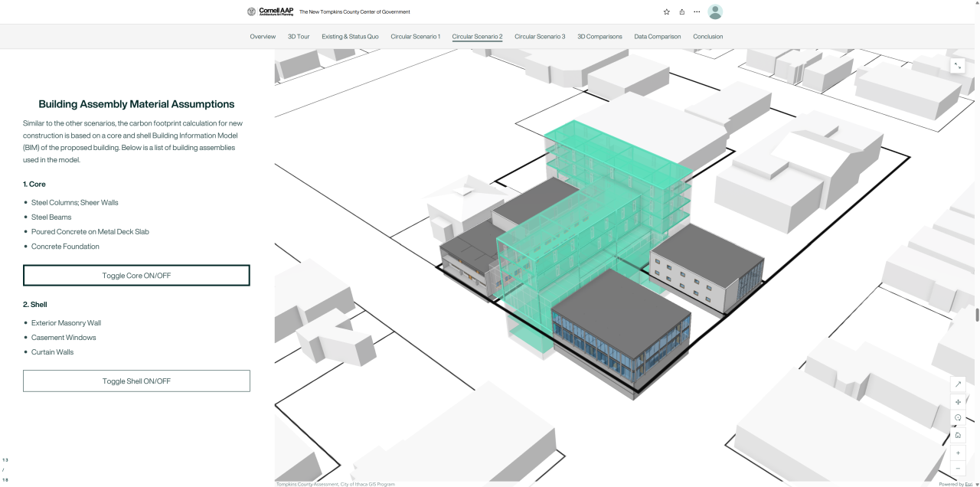Click the star favorite icon
980x487 pixels.
coord(665,11)
